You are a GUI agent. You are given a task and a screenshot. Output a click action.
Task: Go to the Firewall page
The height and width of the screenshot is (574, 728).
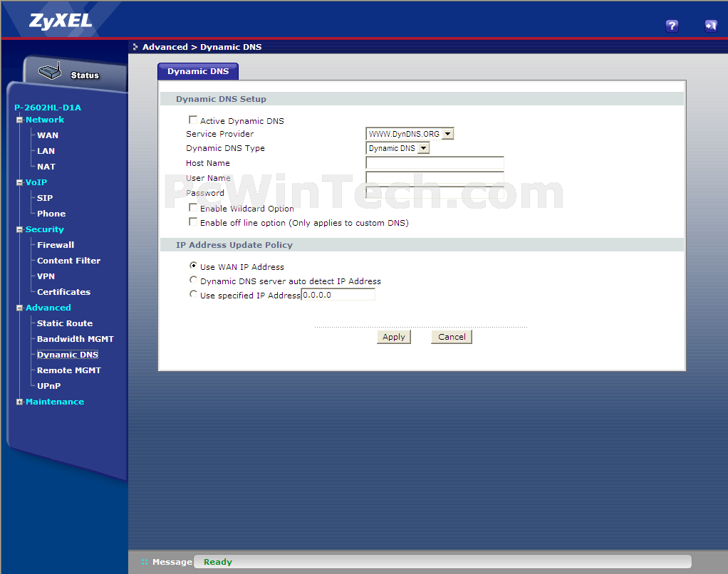pos(56,245)
